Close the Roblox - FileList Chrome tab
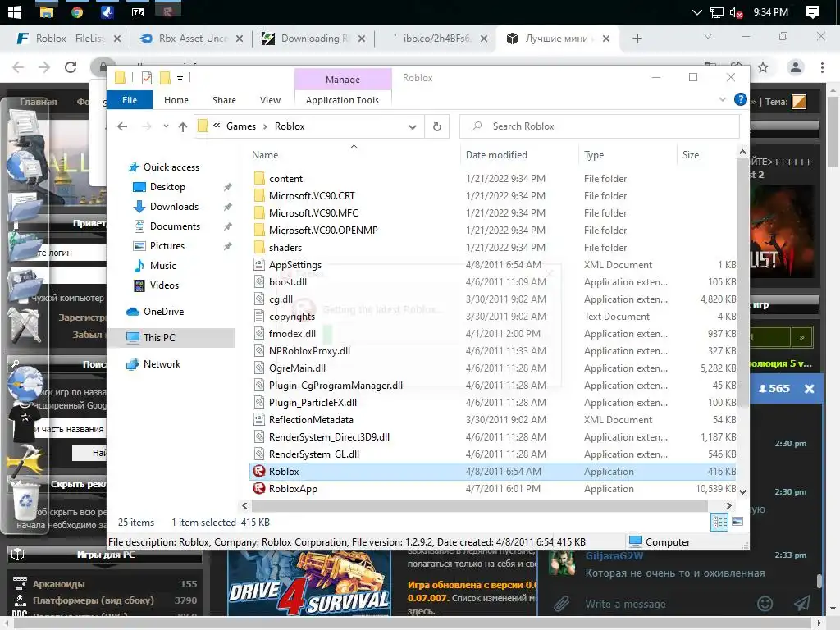840x630 pixels. pos(117,39)
